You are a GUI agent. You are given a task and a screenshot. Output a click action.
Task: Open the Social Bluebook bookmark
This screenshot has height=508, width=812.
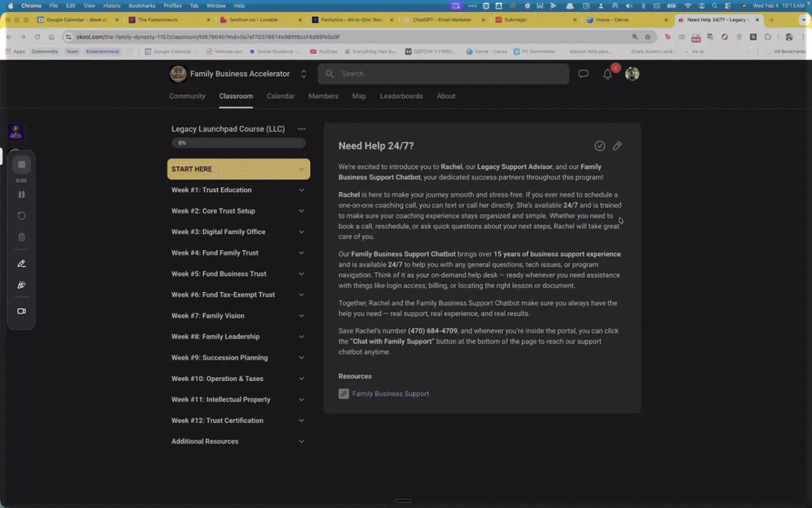[x=275, y=52]
